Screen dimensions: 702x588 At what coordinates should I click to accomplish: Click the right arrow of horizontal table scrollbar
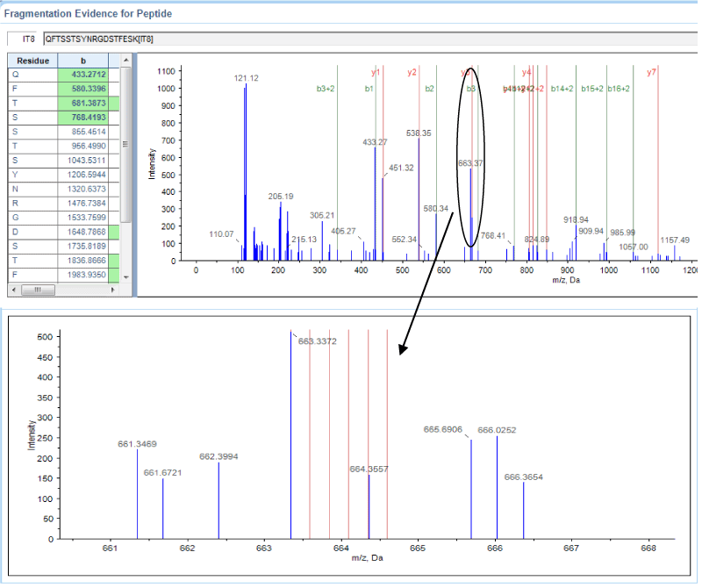click(x=113, y=290)
